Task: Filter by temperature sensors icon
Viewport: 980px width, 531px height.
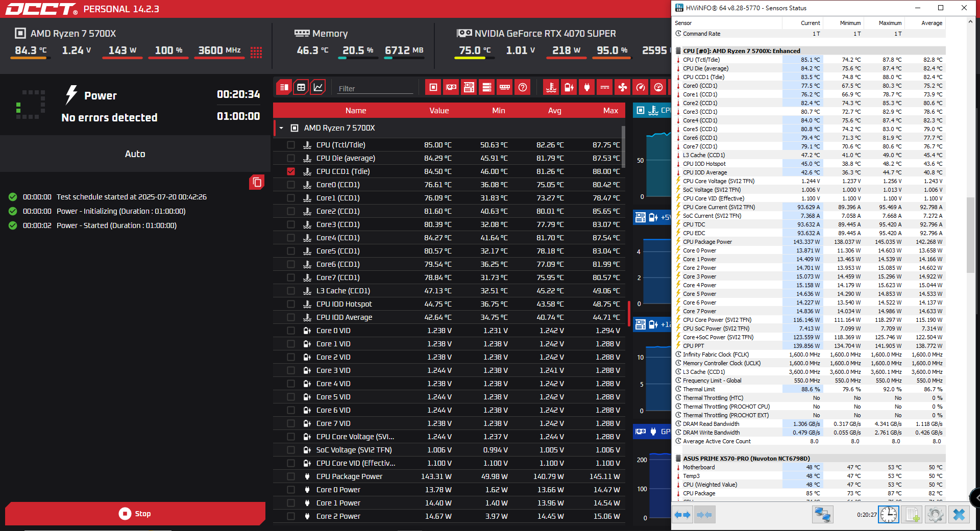Action: point(551,87)
